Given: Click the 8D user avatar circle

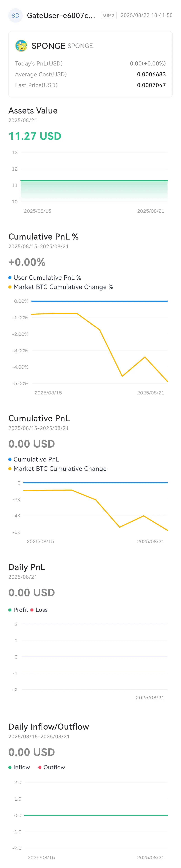Looking at the screenshot, I should (x=15, y=15).
